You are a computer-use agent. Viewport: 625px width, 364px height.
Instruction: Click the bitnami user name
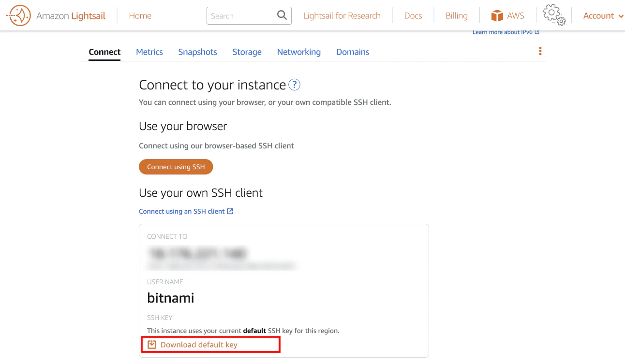171,298
